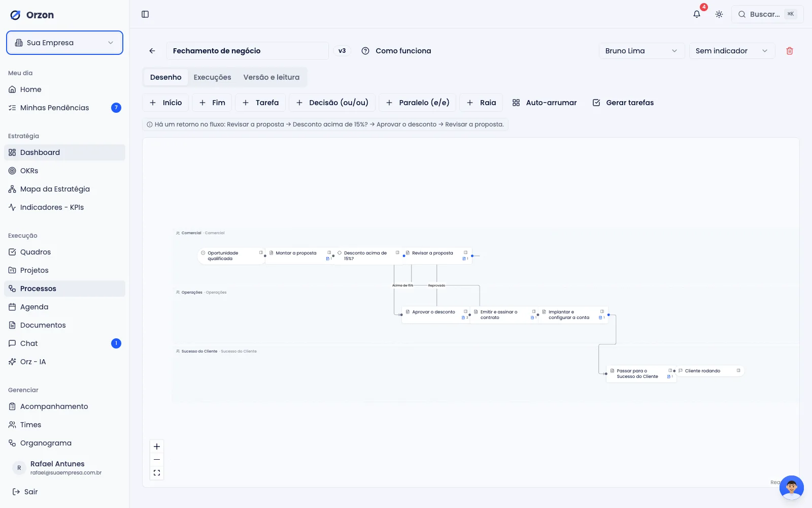Fit the diagram to view
Image resolution: width=812 pixels, height=508 pixels.
coord(157,473)
